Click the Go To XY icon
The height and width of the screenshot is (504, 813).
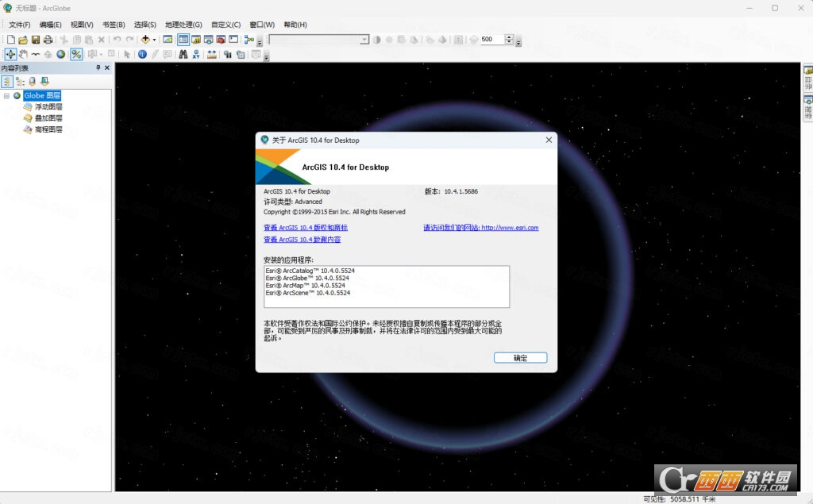click(196, 54)
